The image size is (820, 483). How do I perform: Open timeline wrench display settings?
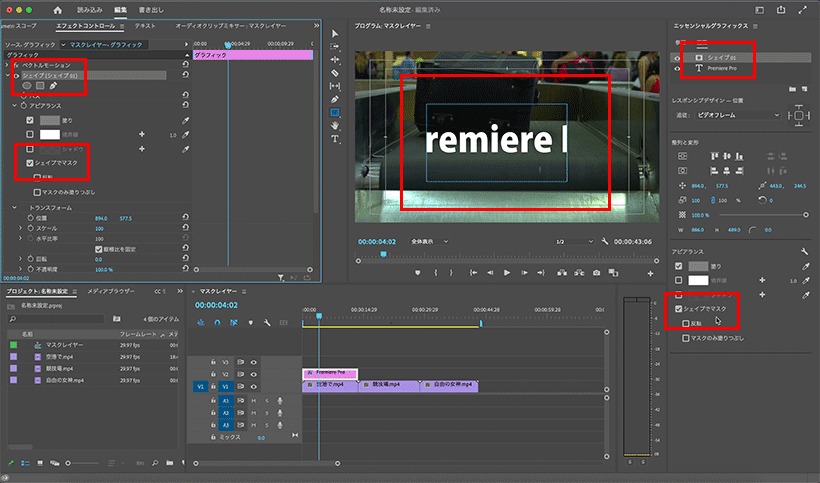click(x=267, y=323)
